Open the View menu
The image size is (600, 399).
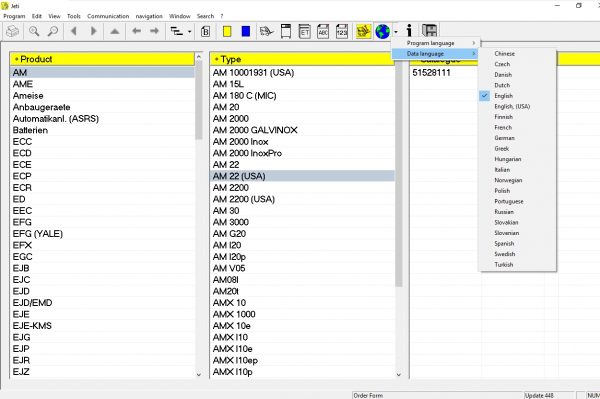[x=54, y=16]
